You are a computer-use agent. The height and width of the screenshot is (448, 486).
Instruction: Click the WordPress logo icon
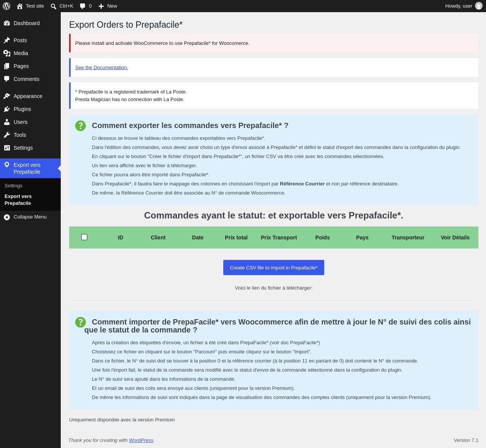coord(6,6)
